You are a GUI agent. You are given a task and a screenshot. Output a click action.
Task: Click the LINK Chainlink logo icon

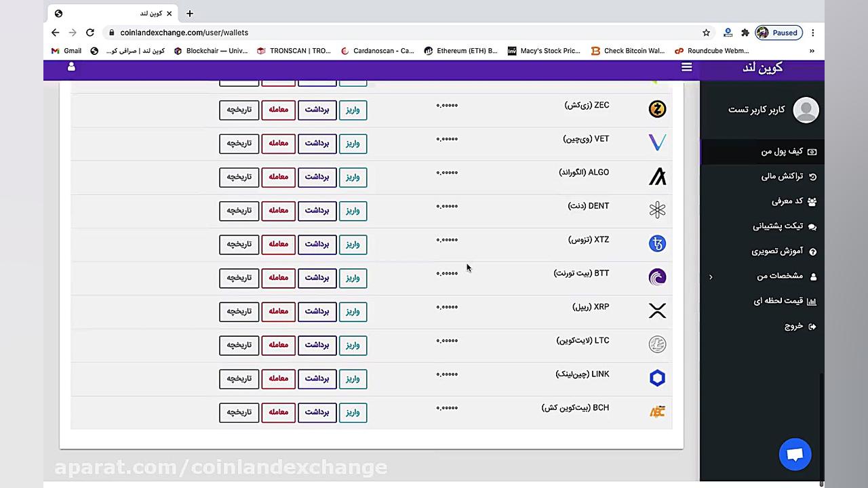pyautogui.click(x=657, y=378)
